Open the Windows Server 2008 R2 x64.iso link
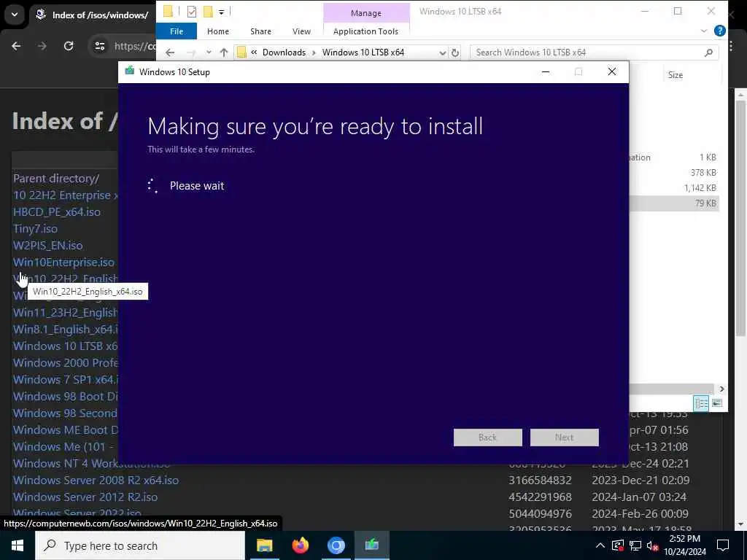This screenshot has width=747, height=560. click(96, 480)
